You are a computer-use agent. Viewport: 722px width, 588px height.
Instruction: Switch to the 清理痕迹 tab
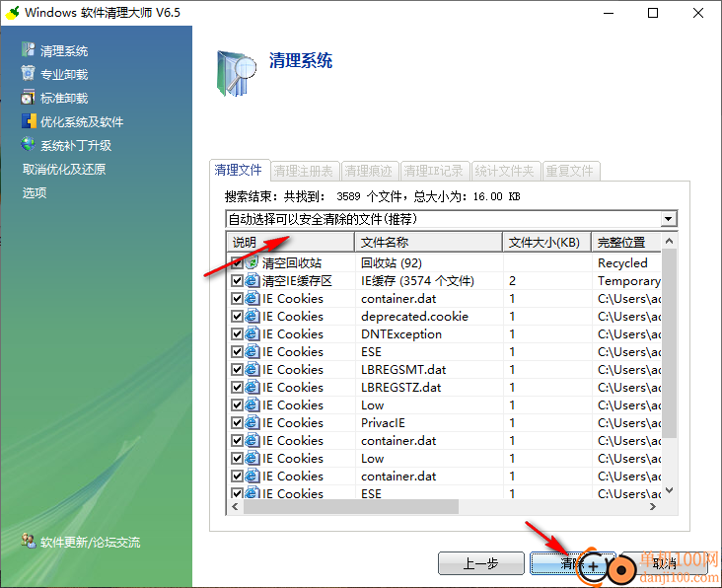tap(368, 172)
